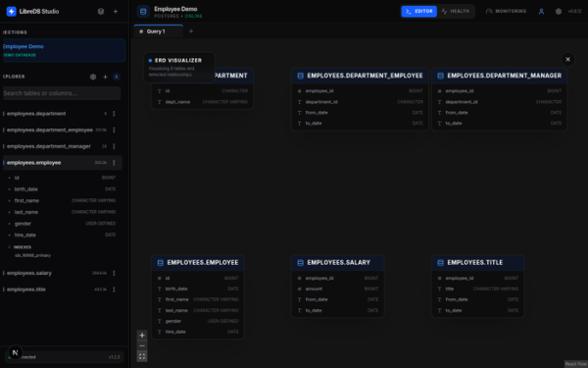Expand the employees.department table in the explorer
This screenshot has height=368, width=588.
pyautogui.click(x=36, y=114)
